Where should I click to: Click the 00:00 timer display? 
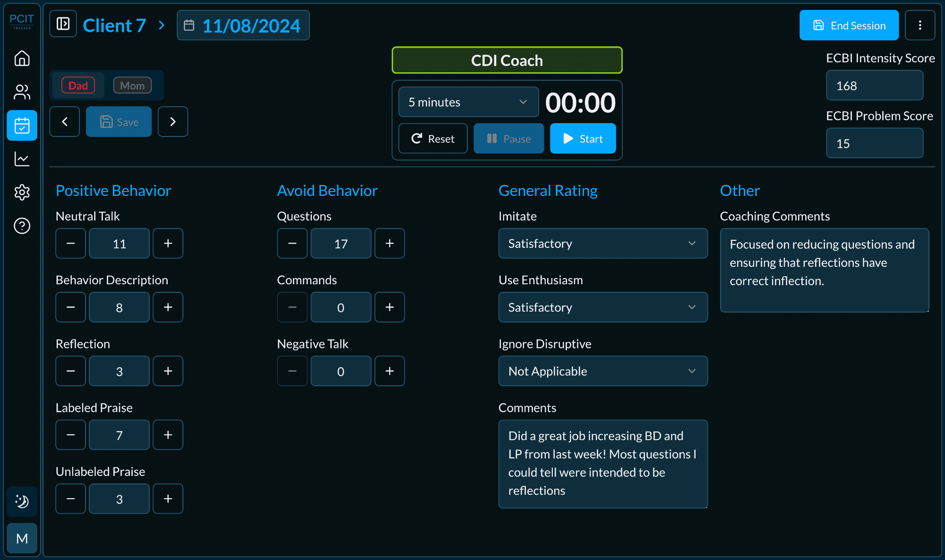pos(580,102)
